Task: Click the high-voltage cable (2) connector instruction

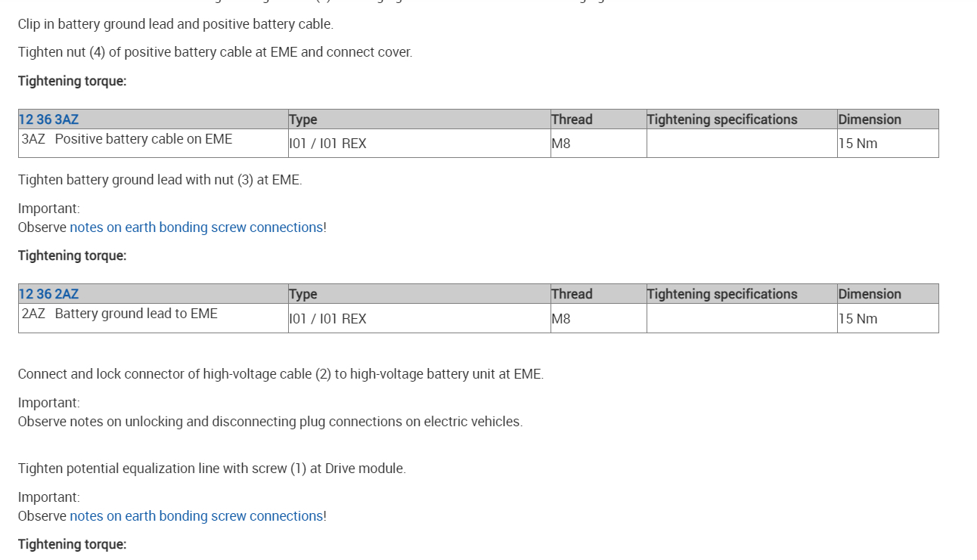Action: (x=281, y=374)
